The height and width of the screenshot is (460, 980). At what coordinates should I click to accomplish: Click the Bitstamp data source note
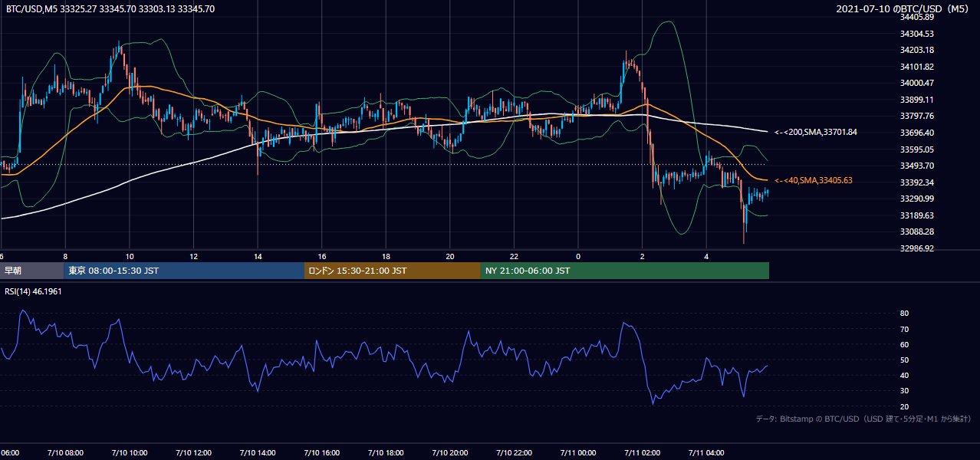click(863, 419)
